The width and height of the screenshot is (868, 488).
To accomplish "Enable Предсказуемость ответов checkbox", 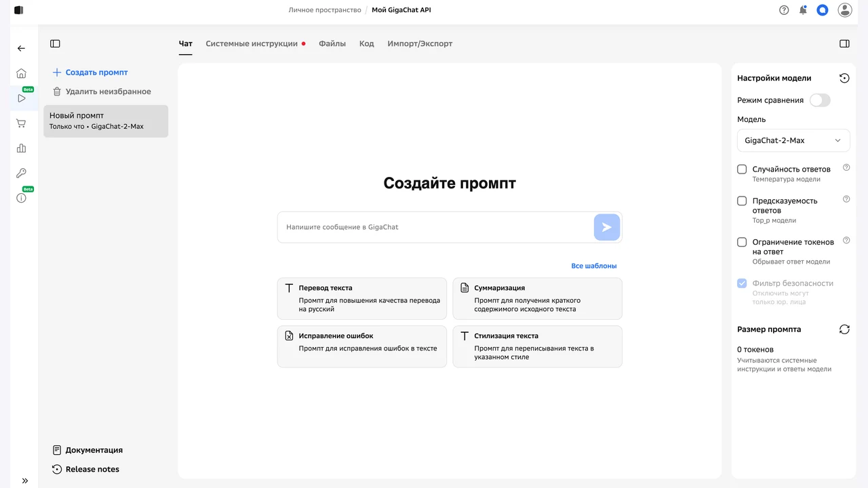I will click(x=742, y=201).
